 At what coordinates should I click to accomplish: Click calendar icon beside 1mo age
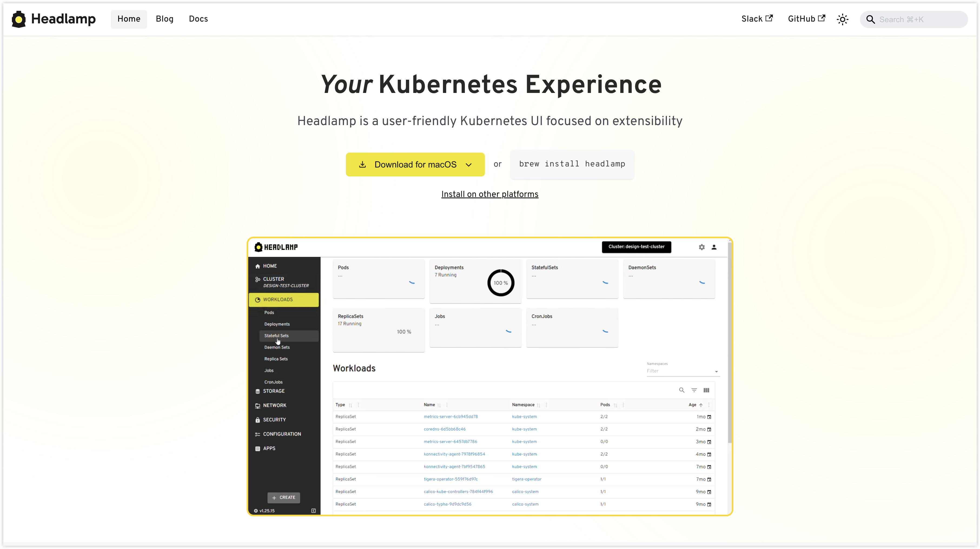click(x=709, y=417)
